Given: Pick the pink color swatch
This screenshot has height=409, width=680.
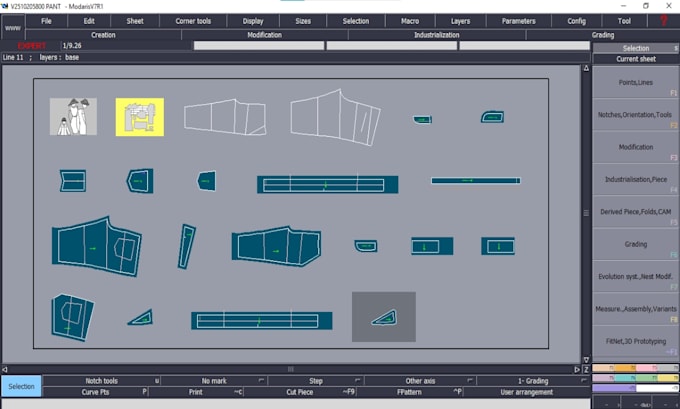Looking at the screenshot, I should (646, 368).
